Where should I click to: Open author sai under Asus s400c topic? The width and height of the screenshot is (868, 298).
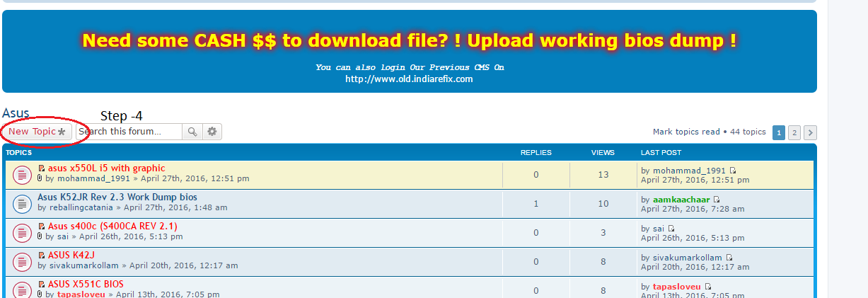[63, 237]
